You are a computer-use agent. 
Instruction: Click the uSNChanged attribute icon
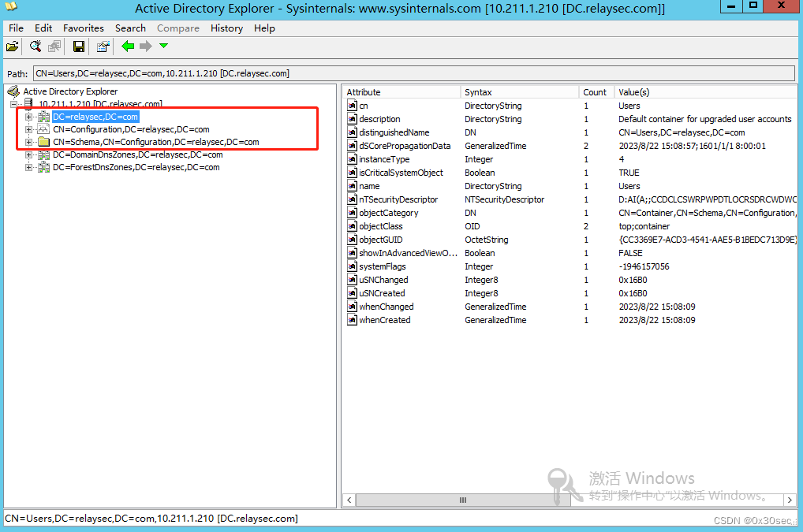[x=353, y=280]
